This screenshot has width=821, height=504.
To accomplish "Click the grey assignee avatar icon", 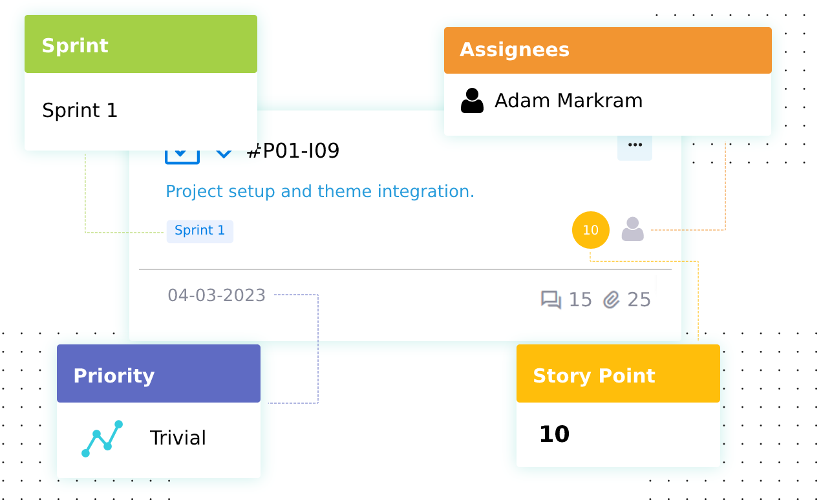I will 633,229.
